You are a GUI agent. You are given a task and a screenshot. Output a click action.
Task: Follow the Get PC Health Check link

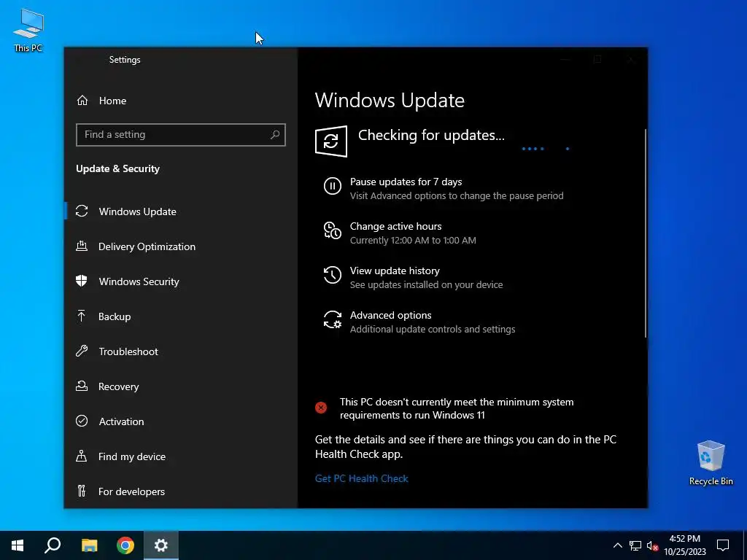click(362, 478)
